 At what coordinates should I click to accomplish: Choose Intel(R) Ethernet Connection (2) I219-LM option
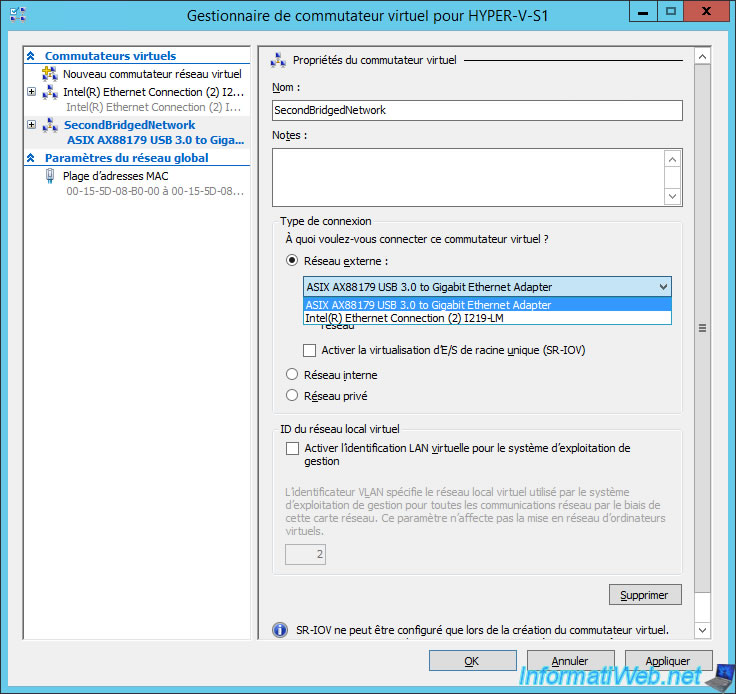click(x=487, y=318)
